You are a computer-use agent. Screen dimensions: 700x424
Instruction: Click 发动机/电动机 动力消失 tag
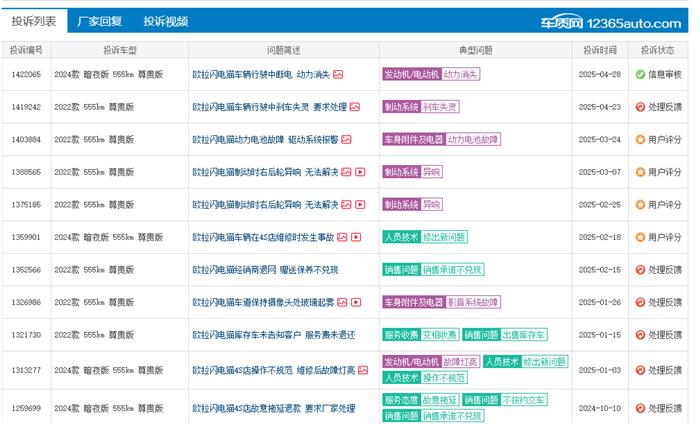pos(431,75)
